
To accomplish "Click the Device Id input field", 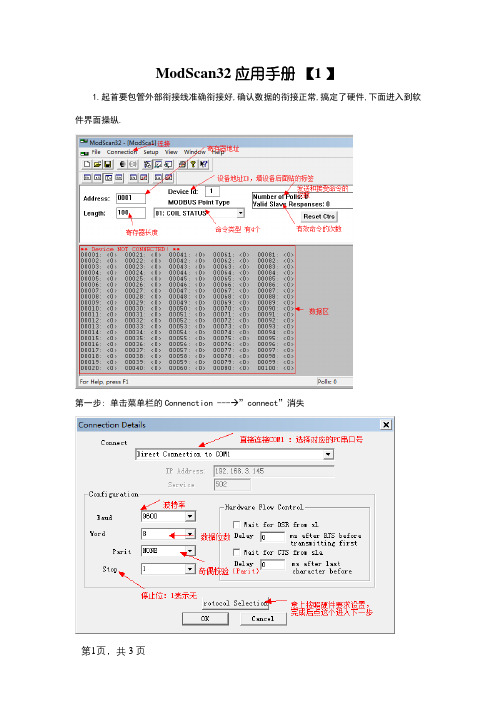I will (x=212, y=191).
